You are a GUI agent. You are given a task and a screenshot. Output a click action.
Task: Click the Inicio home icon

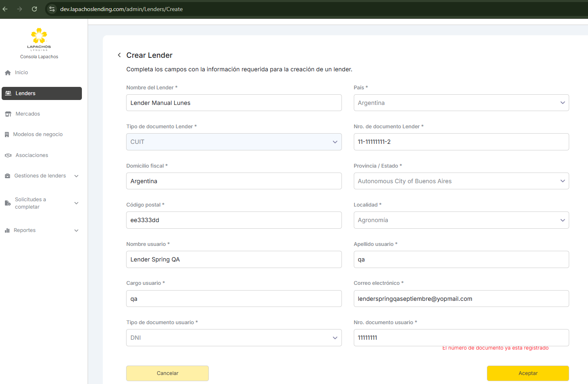8,73
